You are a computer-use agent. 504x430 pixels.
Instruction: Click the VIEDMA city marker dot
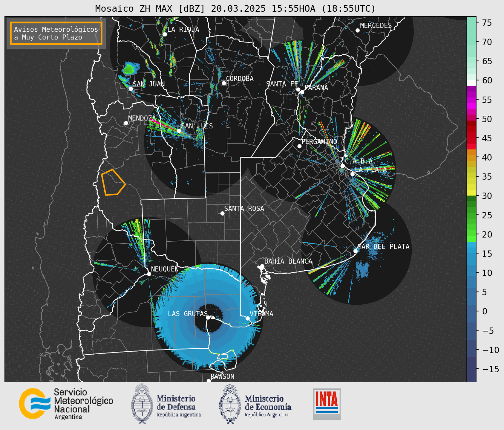click(248, 318)
